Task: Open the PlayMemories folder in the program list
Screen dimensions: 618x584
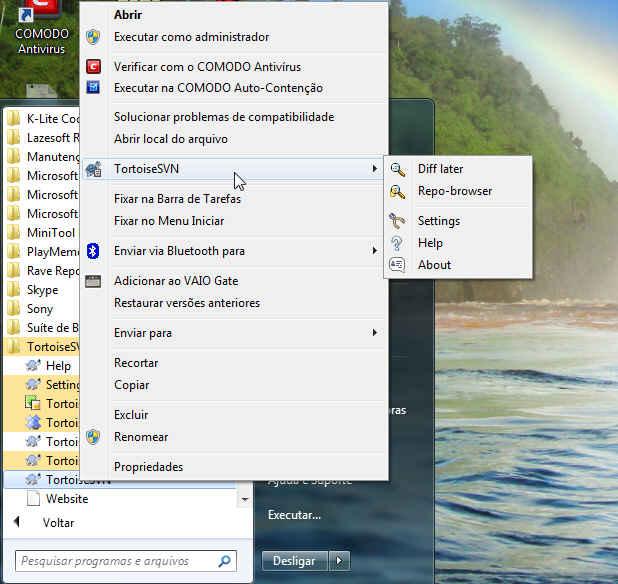Action: pyautogui.click(x=43, y=251)
